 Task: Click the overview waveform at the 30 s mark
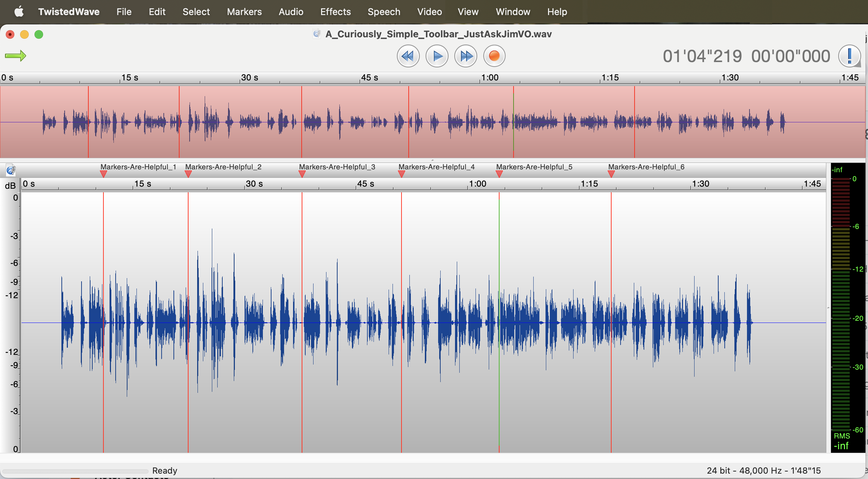240,122
